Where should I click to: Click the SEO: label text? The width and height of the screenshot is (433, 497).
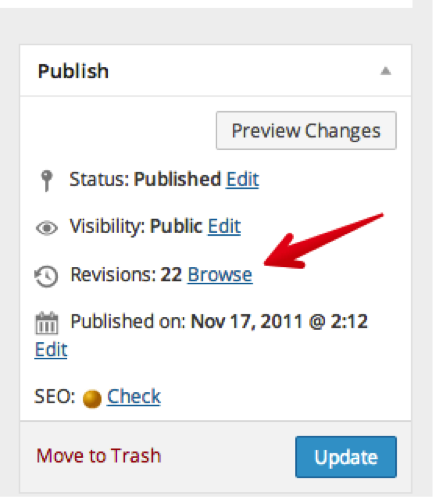pos(55,396)
